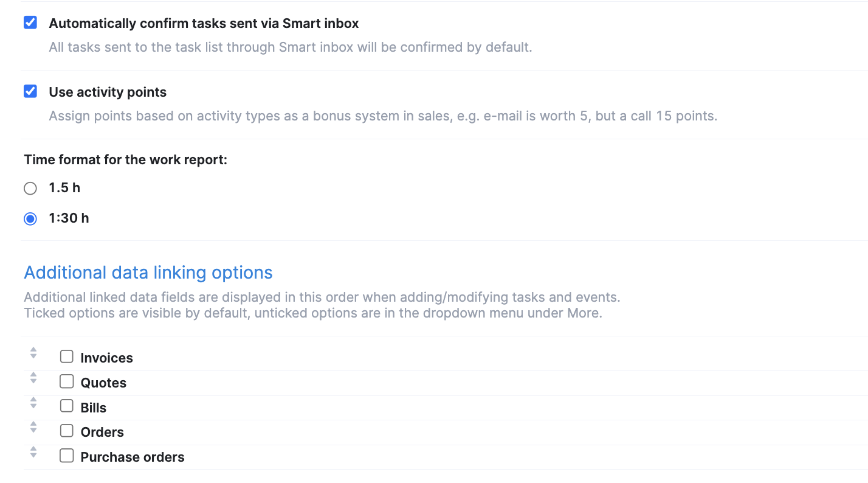Tick the Invoices checkbox box
Viewport: 868px width, 483px height.
point(67,356)
